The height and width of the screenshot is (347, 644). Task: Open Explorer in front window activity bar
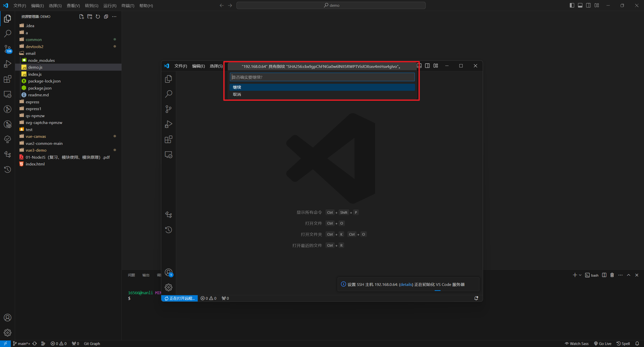click(x=169, y=79)
